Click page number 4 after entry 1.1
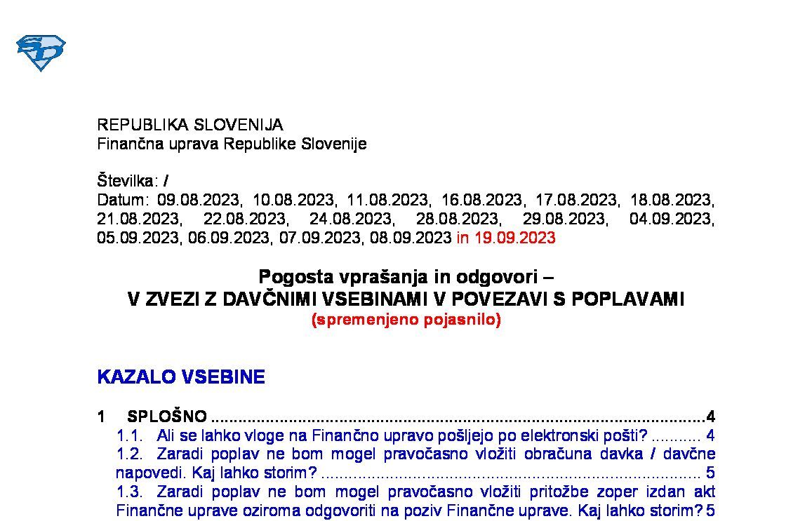Viewport: 812px width, 521px height. (710, 435)
